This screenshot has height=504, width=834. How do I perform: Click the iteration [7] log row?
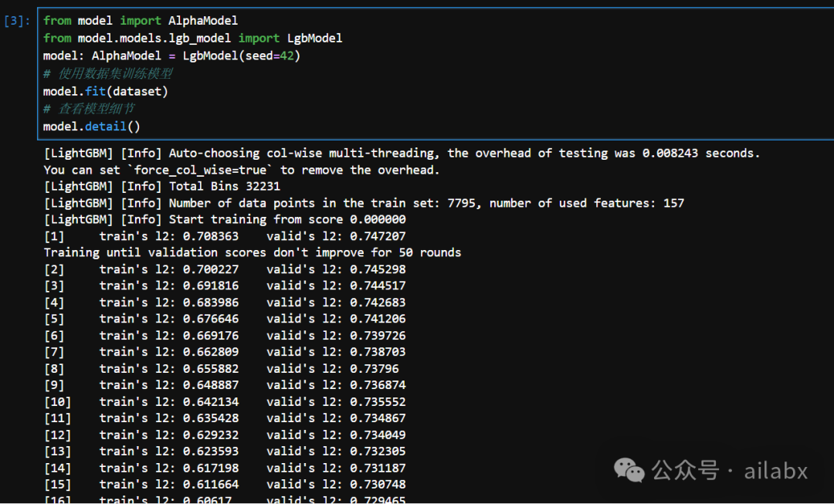[x=225, y=352]
